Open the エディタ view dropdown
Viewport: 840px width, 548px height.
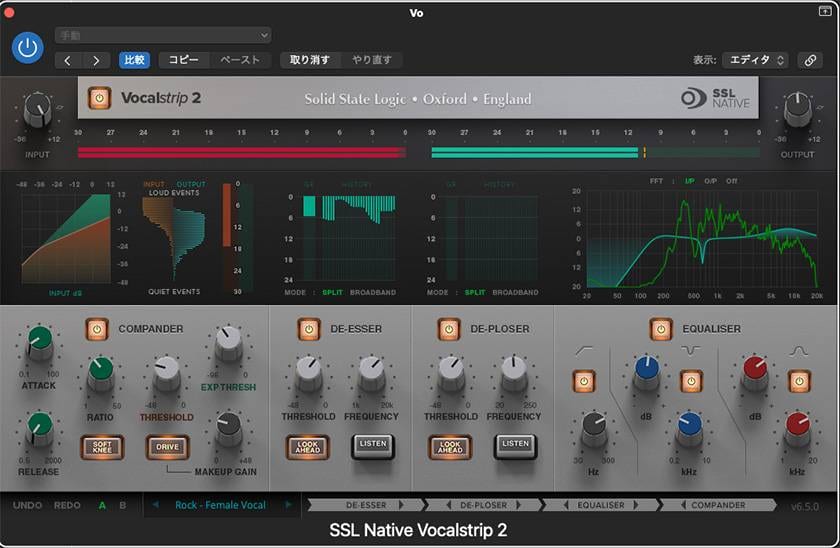756,60
